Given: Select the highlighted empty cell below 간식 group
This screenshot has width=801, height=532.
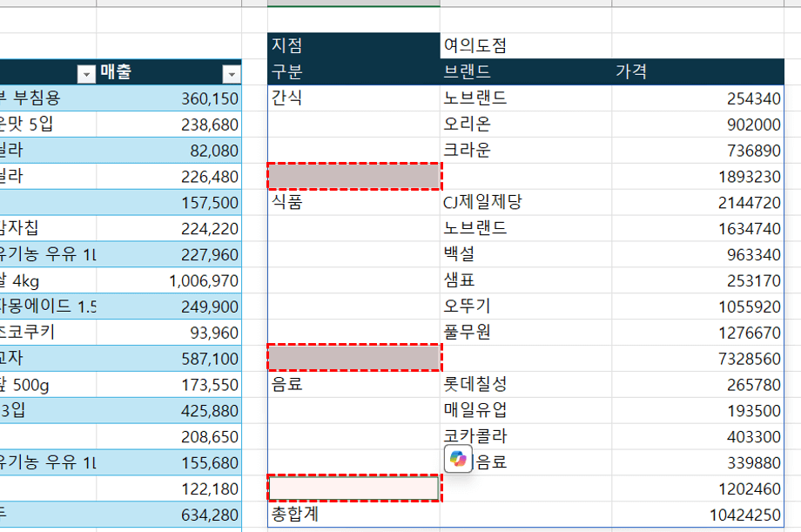Looking at the screenshot, I should coord(353,177).
